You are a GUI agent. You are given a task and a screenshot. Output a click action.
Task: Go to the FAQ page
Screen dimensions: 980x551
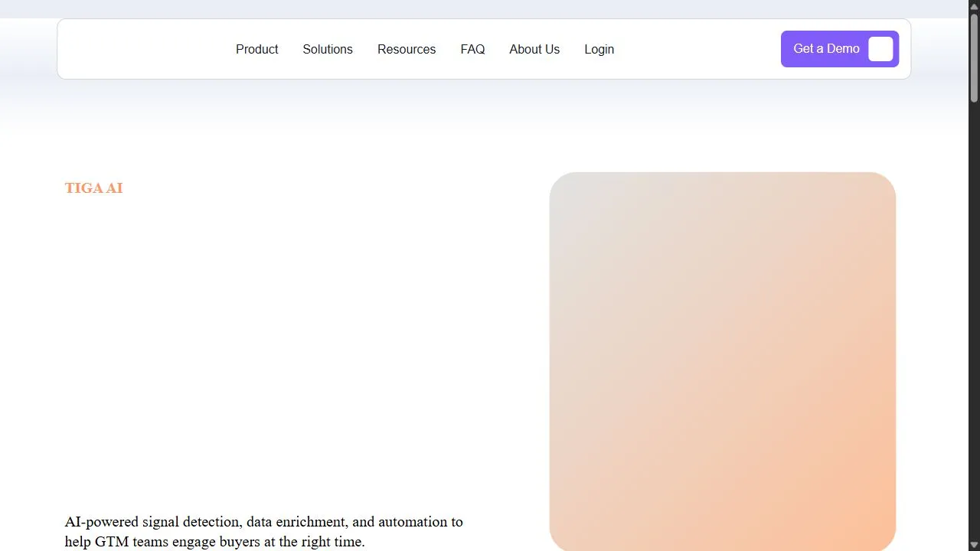[472, 49]
